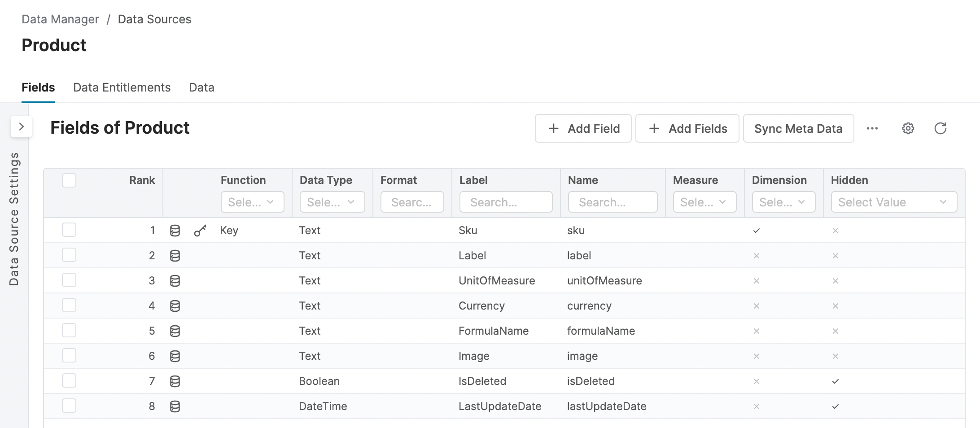This screenshot has height=428, width=980.
Task: Check the checkbox for the Sku row
Action: [69, 230]
